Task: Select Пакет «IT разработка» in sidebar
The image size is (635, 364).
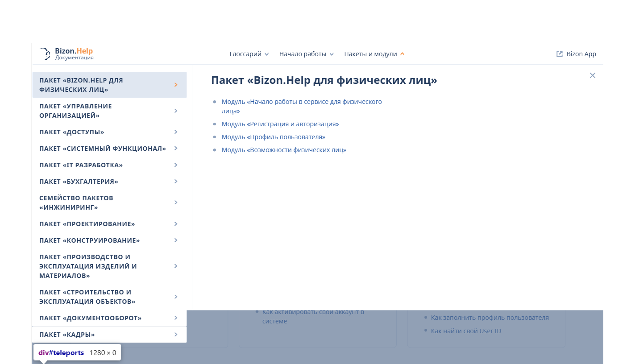Action: [x=81, y=165]
